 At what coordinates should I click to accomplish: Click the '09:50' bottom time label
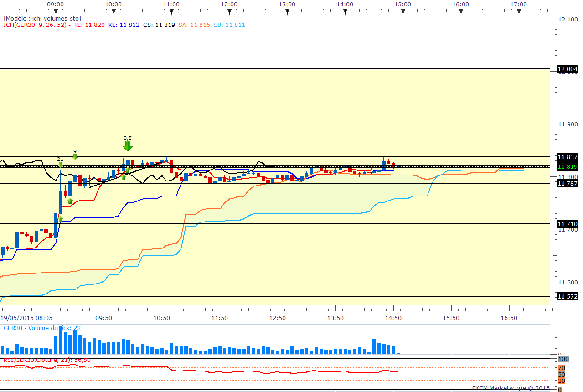point(103,318)
